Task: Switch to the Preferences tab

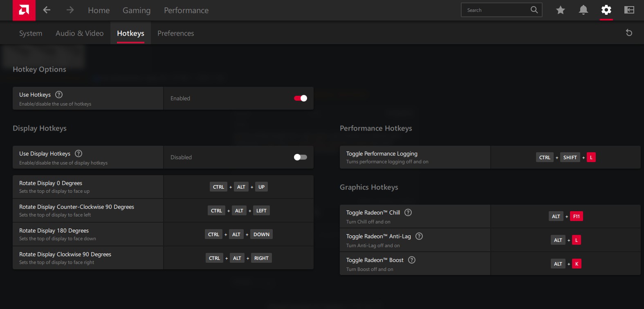Action: coord(175,33)
